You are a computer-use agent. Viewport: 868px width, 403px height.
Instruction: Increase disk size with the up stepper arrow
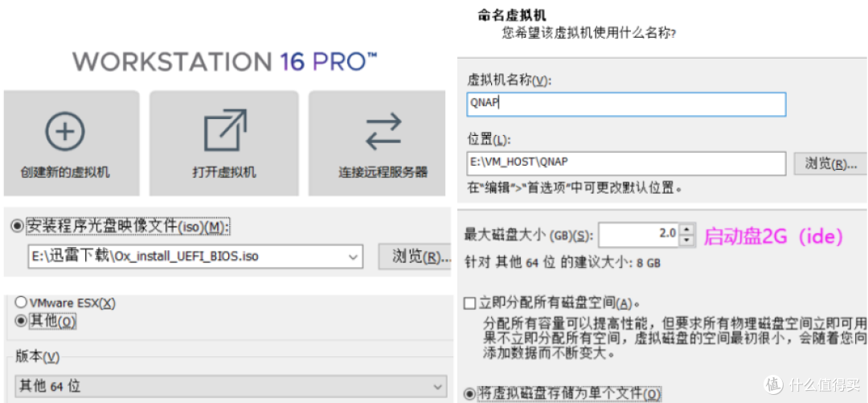686,229
